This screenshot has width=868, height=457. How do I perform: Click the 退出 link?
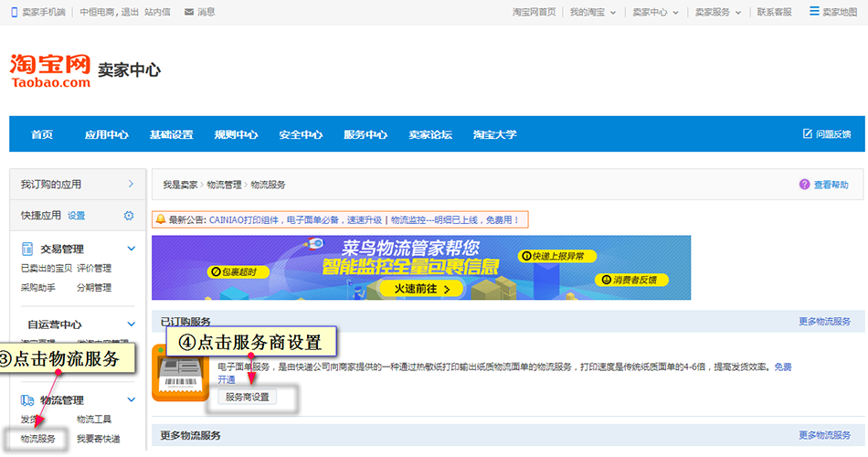pos(130,12)
